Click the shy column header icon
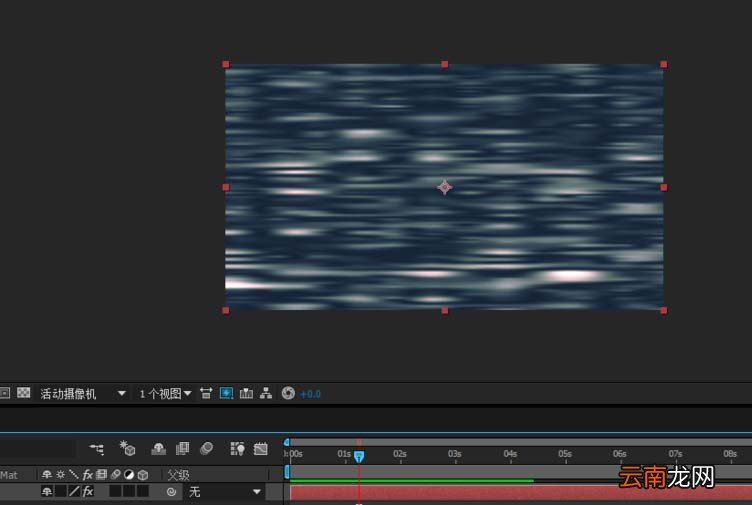Viewport: 752px width, 505px height. point(47,475)
